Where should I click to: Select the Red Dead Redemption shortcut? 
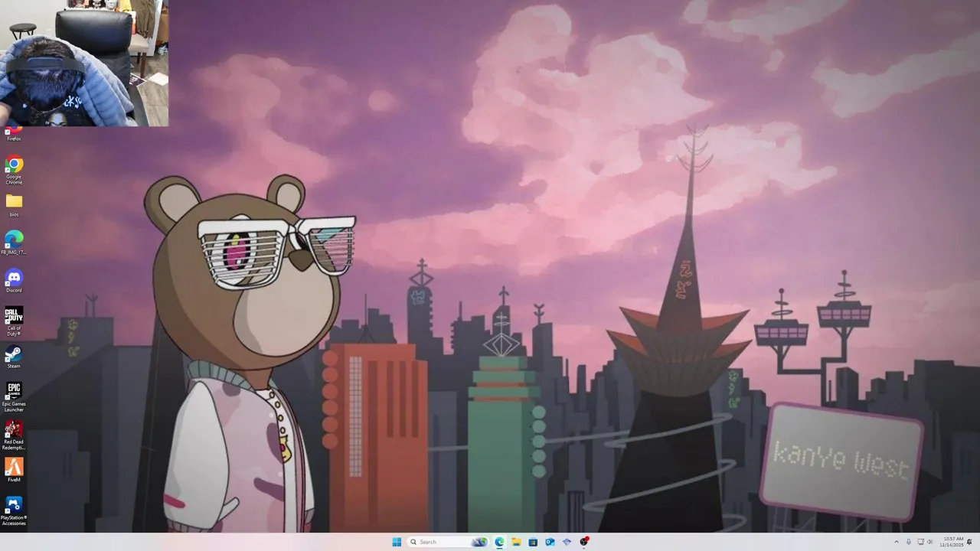14,435
